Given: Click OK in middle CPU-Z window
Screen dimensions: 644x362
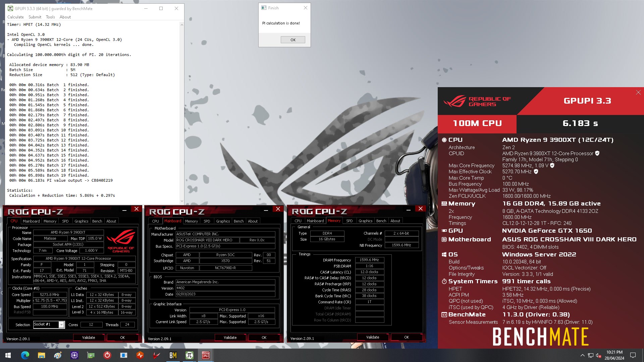Looking at the screenshot, I should point(264,338).
